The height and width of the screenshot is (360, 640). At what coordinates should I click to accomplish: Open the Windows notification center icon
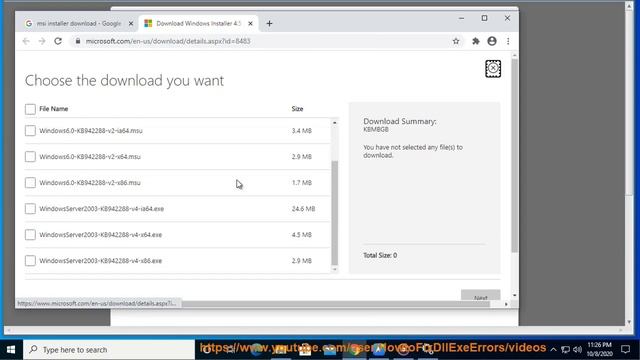click(x=625, y=349)
